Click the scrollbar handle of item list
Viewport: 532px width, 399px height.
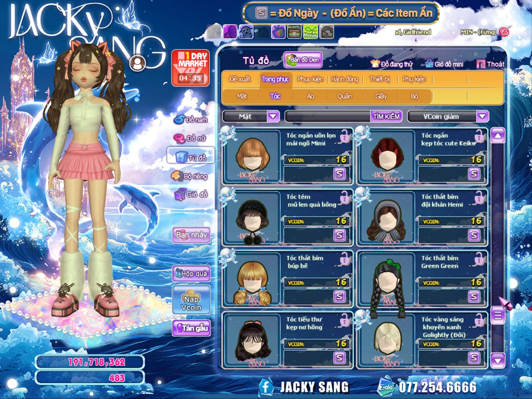[x=498, y=315]
